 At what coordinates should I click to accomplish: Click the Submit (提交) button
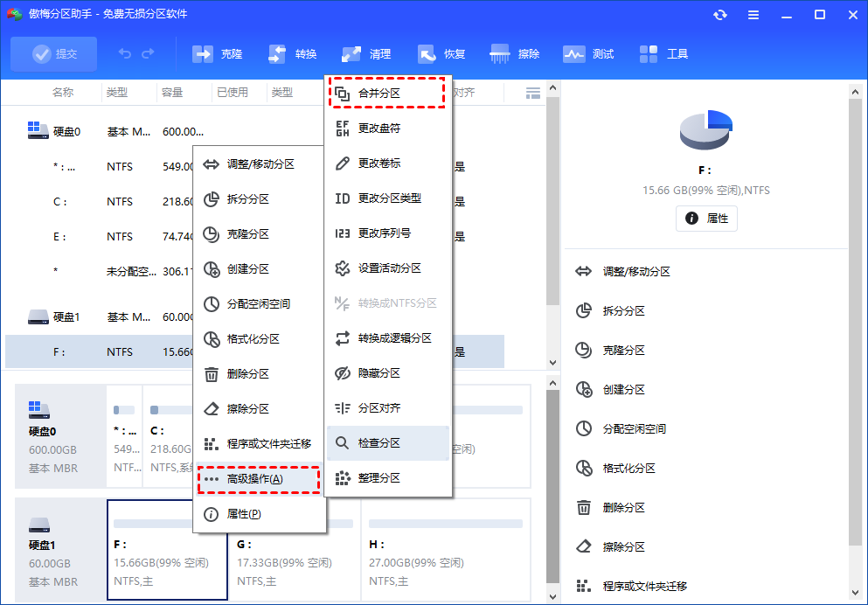tap(54, 54)
